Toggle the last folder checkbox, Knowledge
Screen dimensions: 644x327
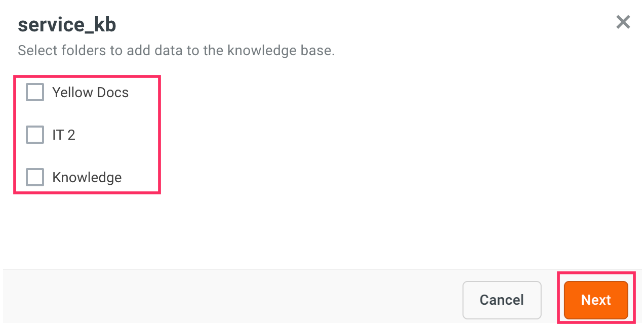(x=35, y=177)
